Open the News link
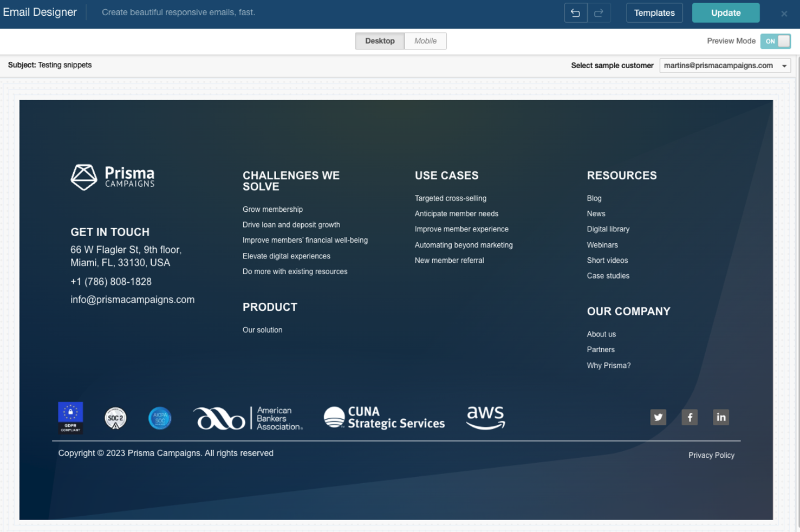The height and width of the screenshot is (532, 800). (x=596, y=213)
